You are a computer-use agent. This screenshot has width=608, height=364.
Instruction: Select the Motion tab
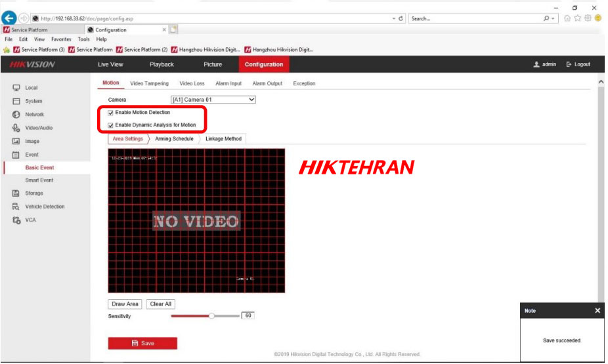click(x=110, y=83)
